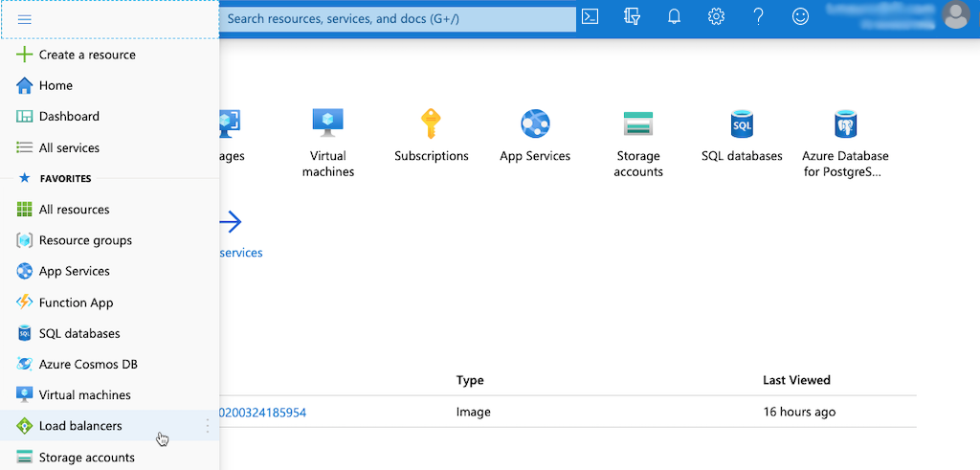Viewport: 980px width, 470px height.
Task: Click the Type column header
Action: (469, 380)
